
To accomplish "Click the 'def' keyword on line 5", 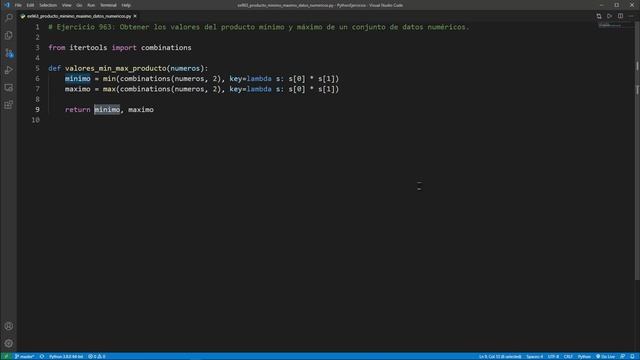I will click(54, 68).
